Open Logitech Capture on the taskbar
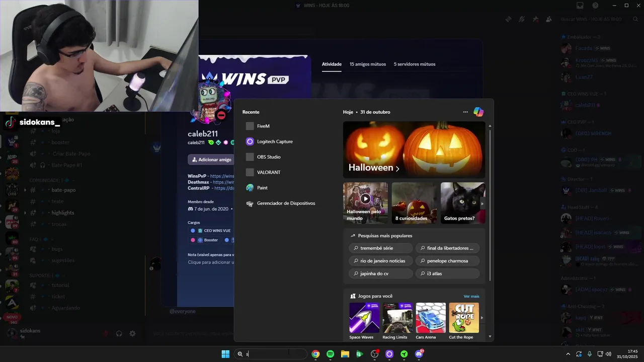The image size is (644, 362). [389, 354]
